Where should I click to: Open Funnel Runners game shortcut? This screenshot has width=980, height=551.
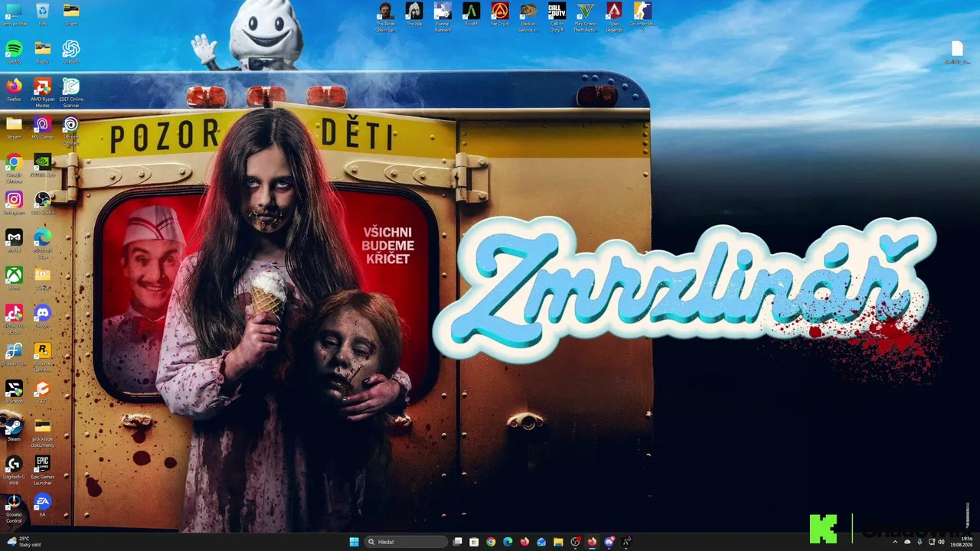click(x=443, y=17)
